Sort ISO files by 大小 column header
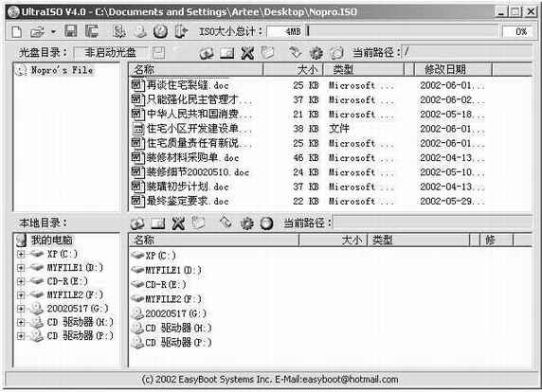542x392 pixels. click(293, 70)
